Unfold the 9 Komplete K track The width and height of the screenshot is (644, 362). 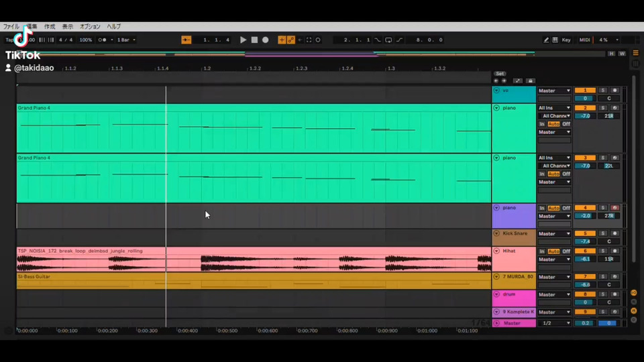[496, 312]
